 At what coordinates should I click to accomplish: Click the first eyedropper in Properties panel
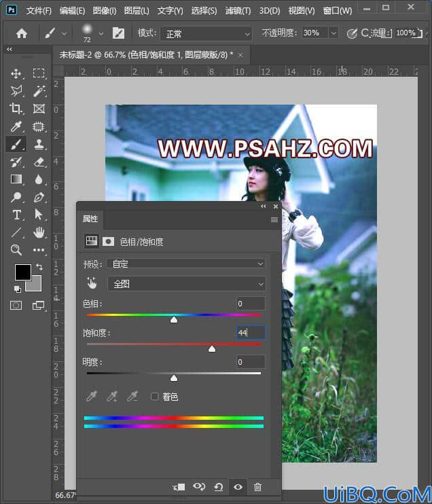92,397
